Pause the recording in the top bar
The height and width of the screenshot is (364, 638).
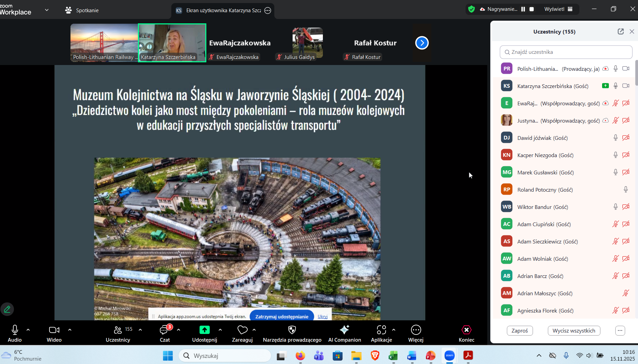523,9
